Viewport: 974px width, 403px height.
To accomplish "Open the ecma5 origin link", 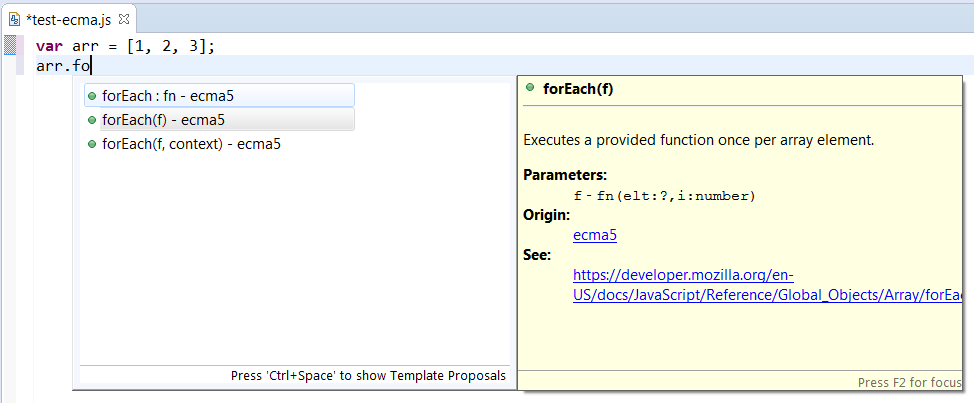I will [595, 236].
